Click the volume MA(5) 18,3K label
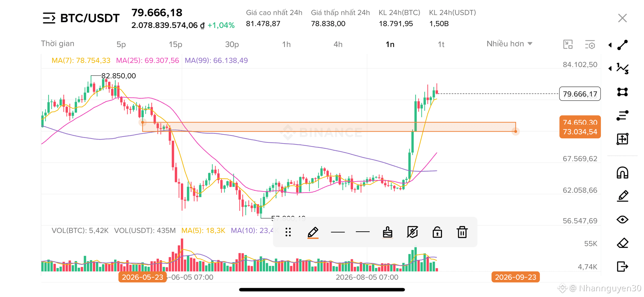The height and width of the screenshot is (297, 644). point(203,230)
